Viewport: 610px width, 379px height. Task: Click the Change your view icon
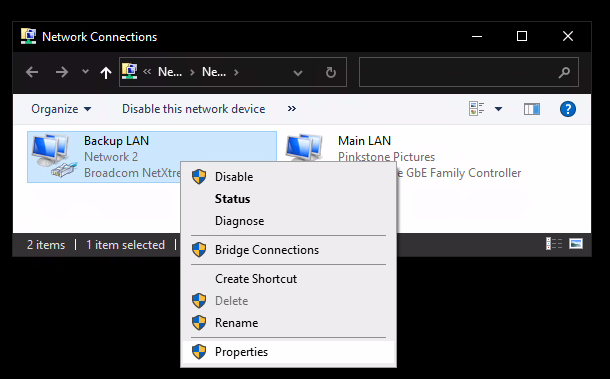pos(477,109)
